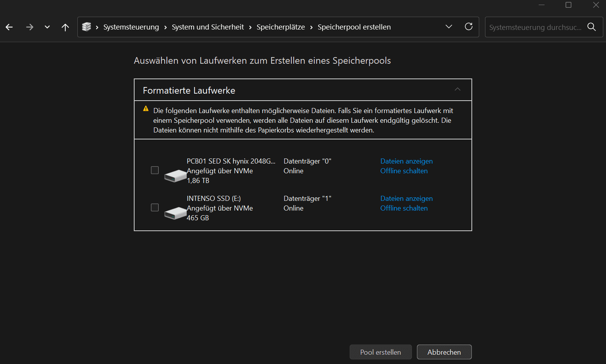The image size is (606, 364).
Task: Click Pool erstellen button
Action: click(380, 352)
